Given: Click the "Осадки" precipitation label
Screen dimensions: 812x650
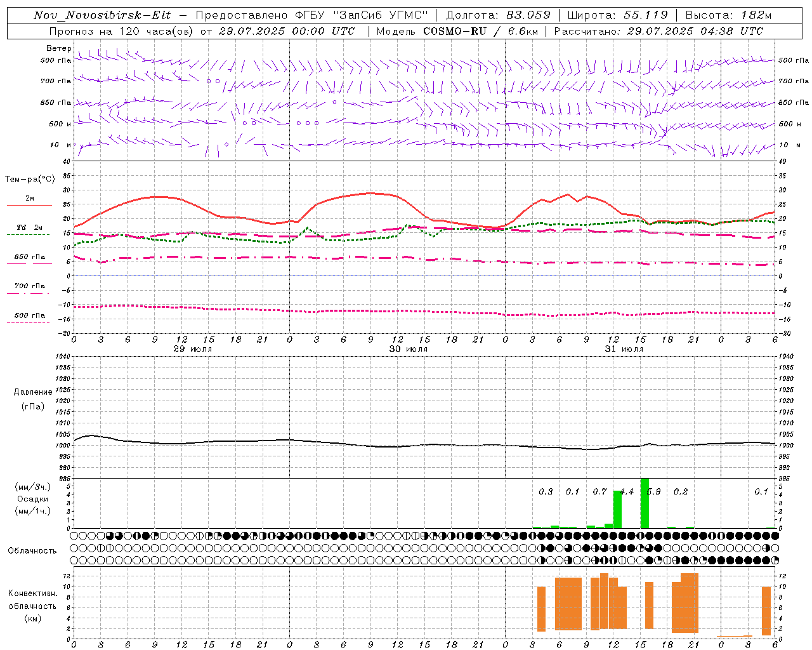Looking at the screenshot, I should pyautogui.click(x=32, y=499).
